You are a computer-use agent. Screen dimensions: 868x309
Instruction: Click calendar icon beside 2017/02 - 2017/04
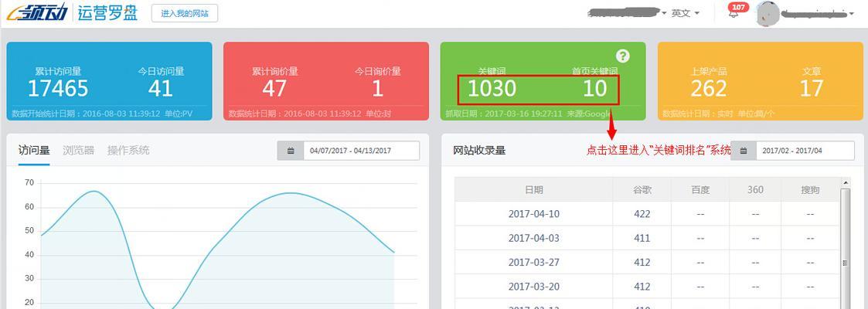tap(744, 151)
